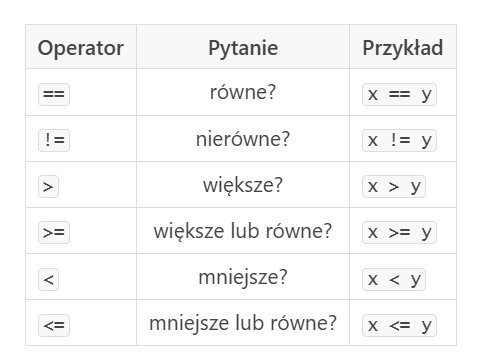
Task: Click the 'x == y' example code
Action: 399,94
